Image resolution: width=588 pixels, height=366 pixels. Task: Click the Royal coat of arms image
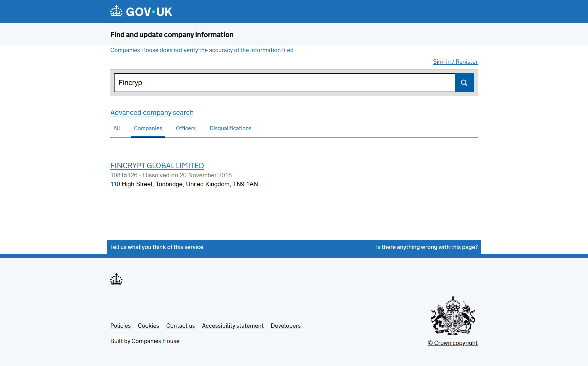[x=453, y=315]
